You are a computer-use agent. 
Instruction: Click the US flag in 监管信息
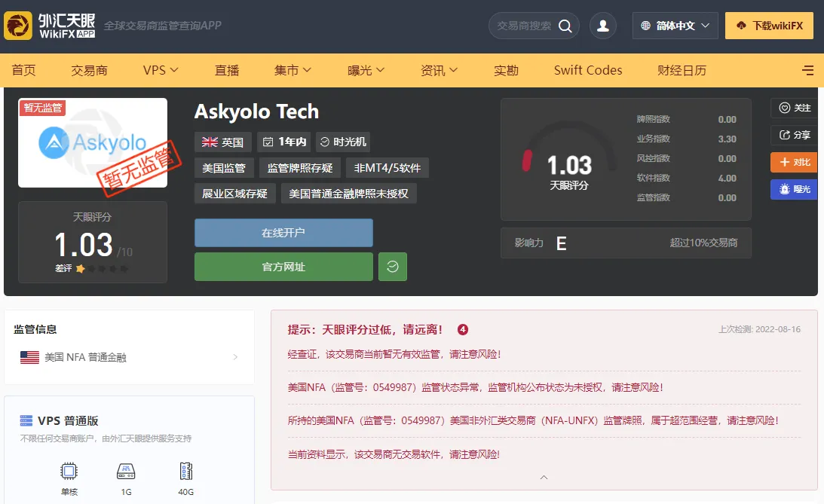coord(29,357)
